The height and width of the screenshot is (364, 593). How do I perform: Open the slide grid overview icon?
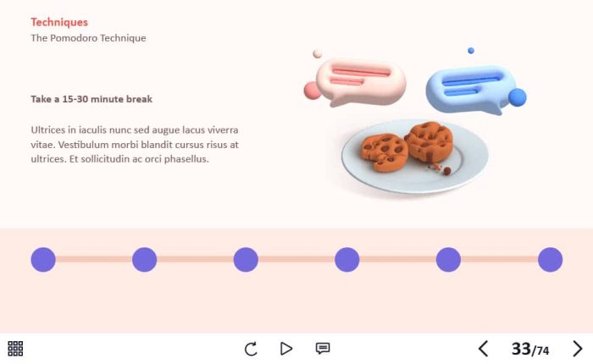(15, 349)
